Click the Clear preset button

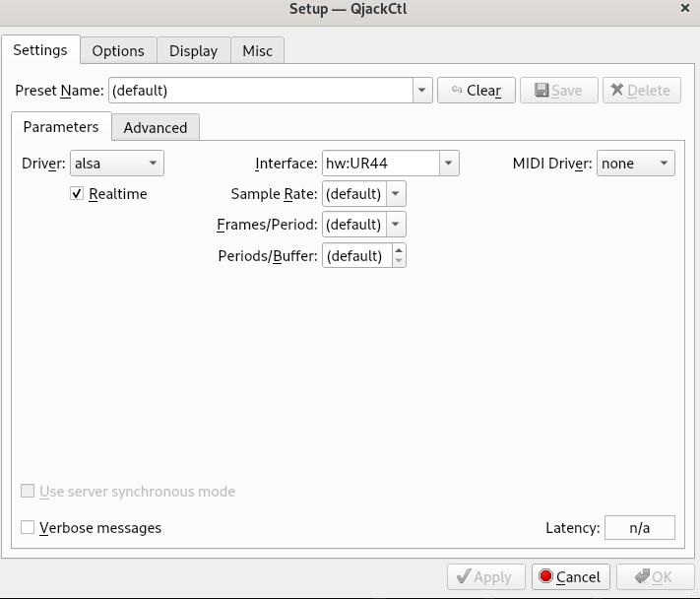[x=477, y=91]
